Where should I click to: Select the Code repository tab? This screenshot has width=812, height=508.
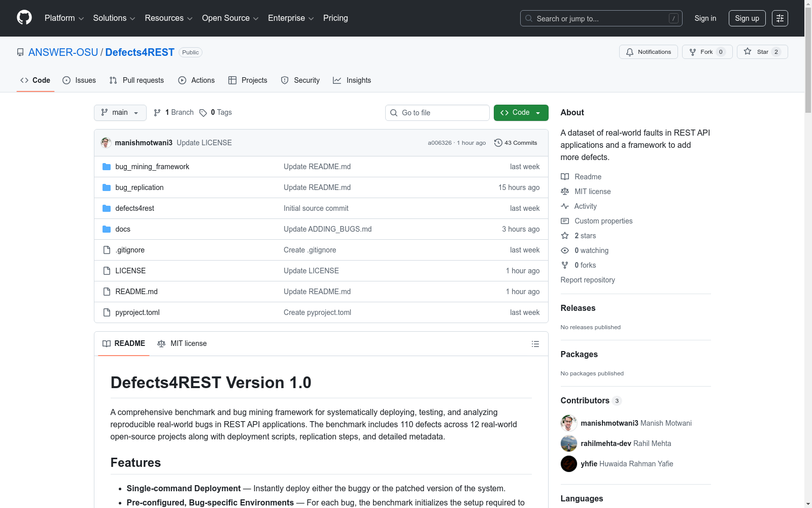[36, 80]
